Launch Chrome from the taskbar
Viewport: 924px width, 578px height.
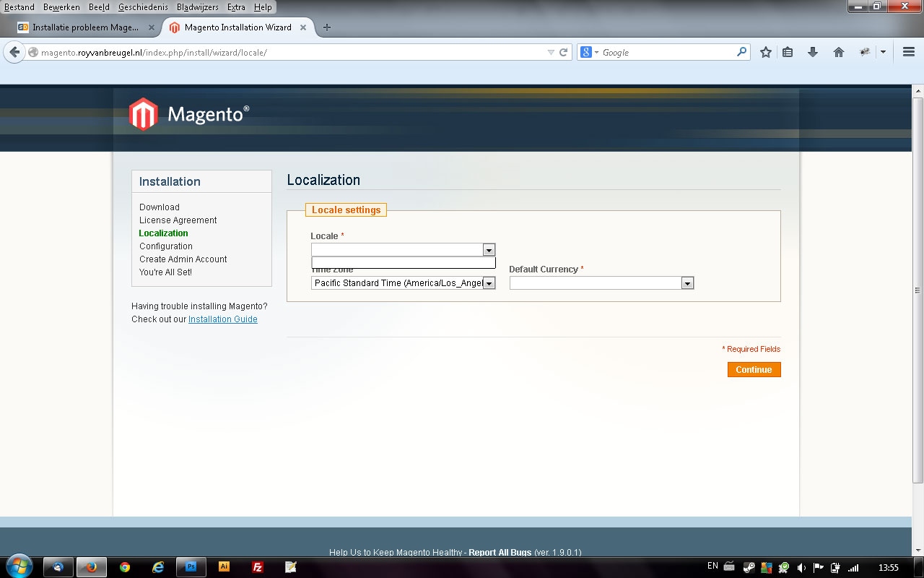coord(125,567)
